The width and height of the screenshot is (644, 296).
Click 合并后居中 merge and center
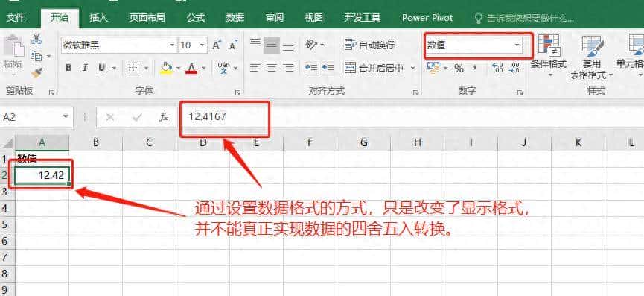coord(374,68)
